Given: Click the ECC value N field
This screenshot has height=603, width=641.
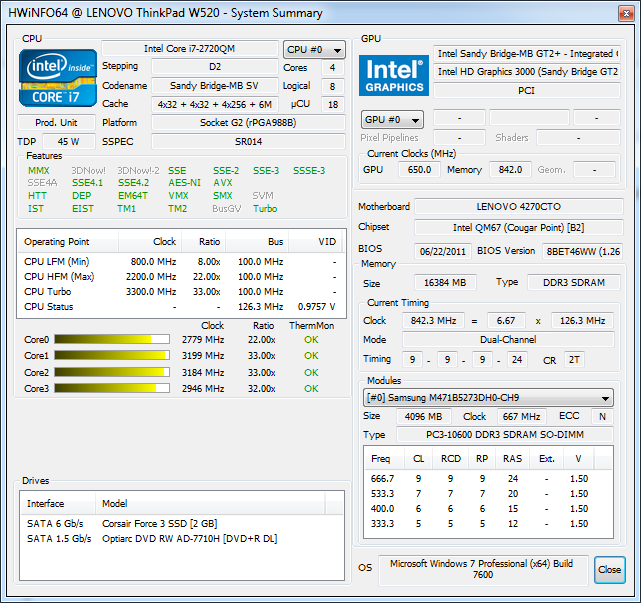Looking at the screenshot, I should (x=602, y=417).
